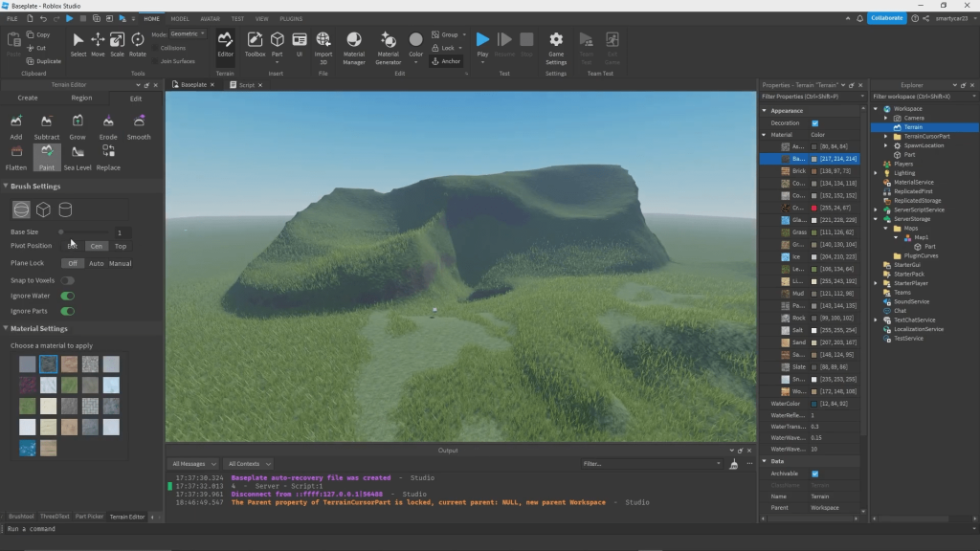
Task: Select the sphere brush shape
Action: [x=21, y=209]
